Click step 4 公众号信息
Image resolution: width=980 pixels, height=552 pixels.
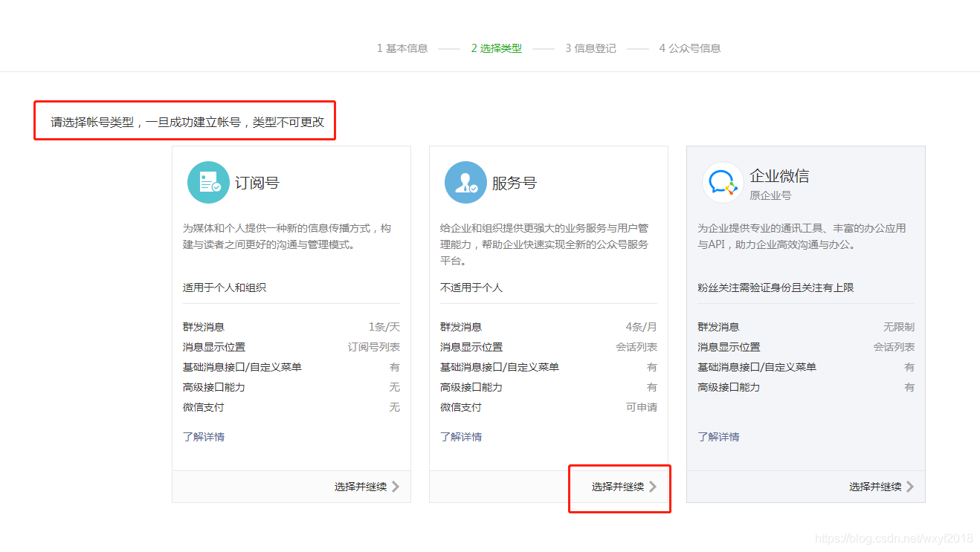689,48
